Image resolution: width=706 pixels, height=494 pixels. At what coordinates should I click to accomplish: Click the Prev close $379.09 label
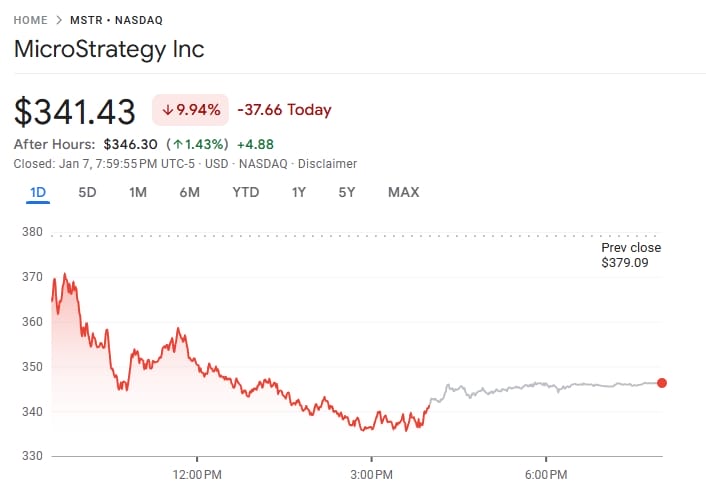pos(630,255)
